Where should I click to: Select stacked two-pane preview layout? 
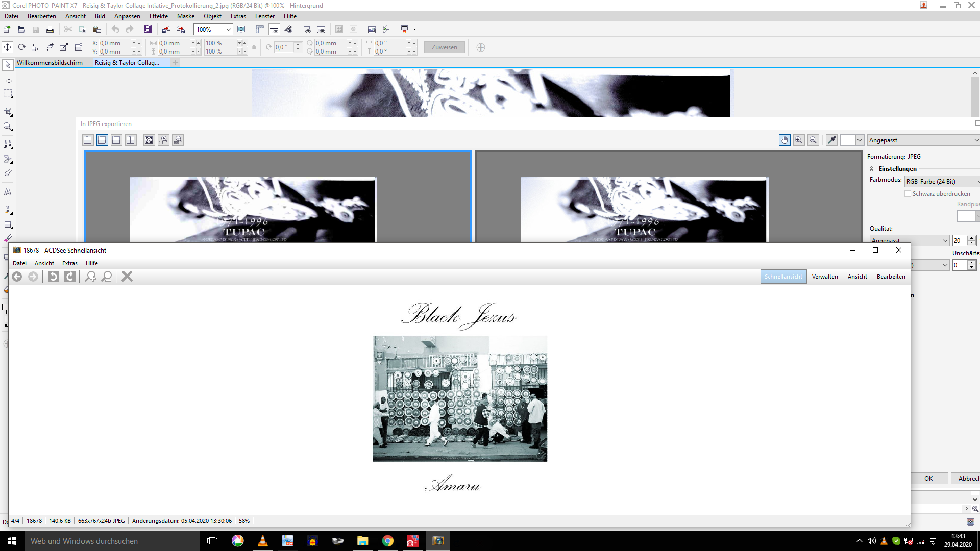point(116,140)
